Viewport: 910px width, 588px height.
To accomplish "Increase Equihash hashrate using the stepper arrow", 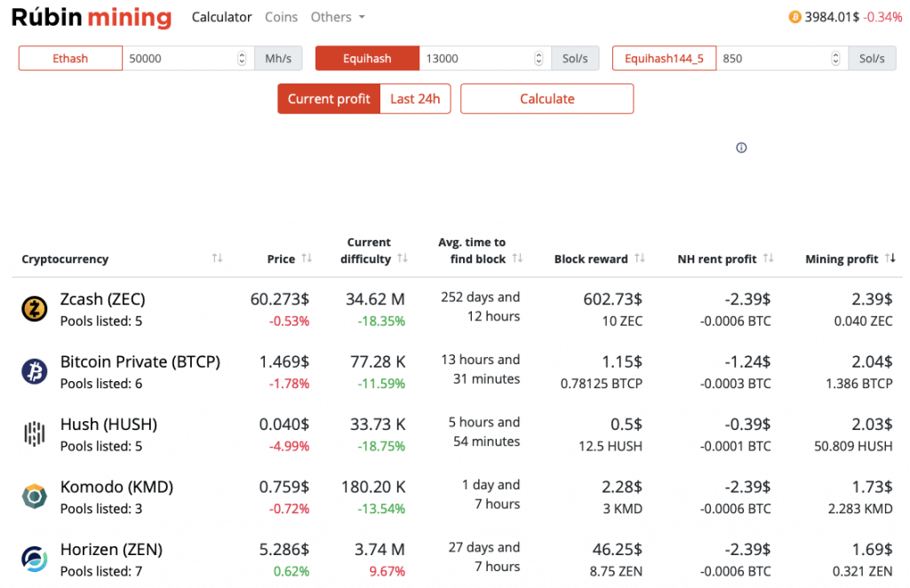I will click(x=537, y=54).
